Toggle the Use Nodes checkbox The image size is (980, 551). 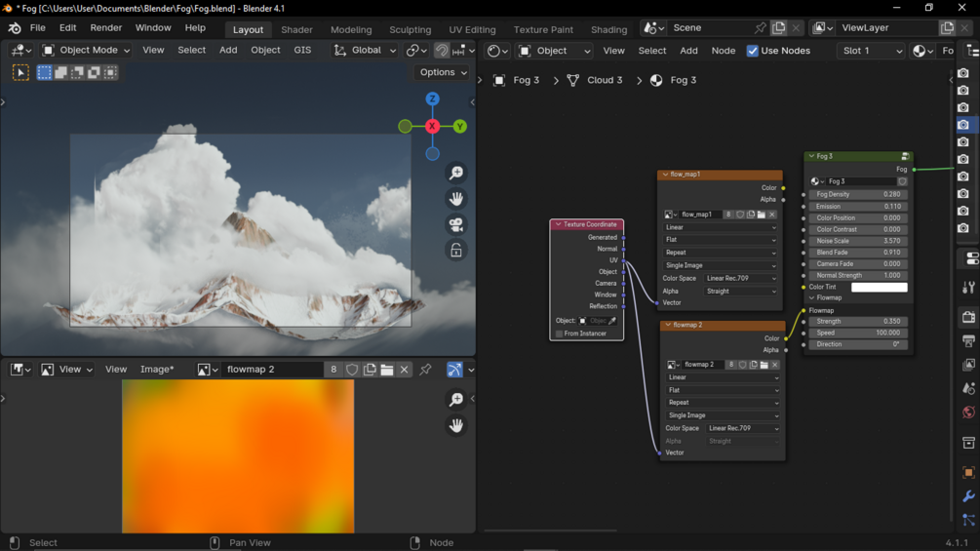753,51
